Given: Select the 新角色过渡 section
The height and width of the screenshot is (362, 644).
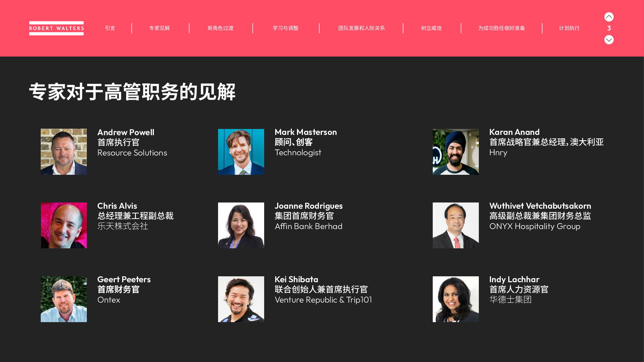Looking at the screenshot, I should tap(221, 28).
